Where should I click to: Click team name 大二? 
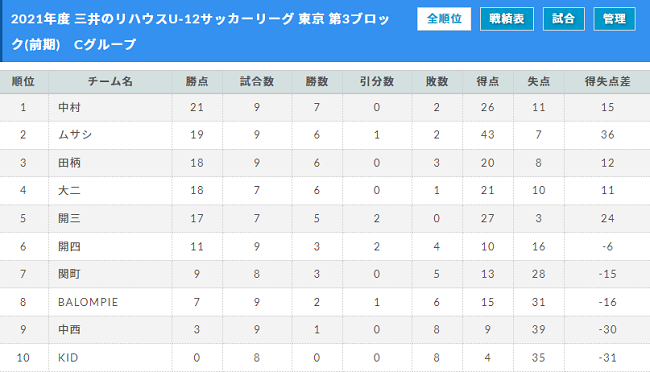coord(69,190)
